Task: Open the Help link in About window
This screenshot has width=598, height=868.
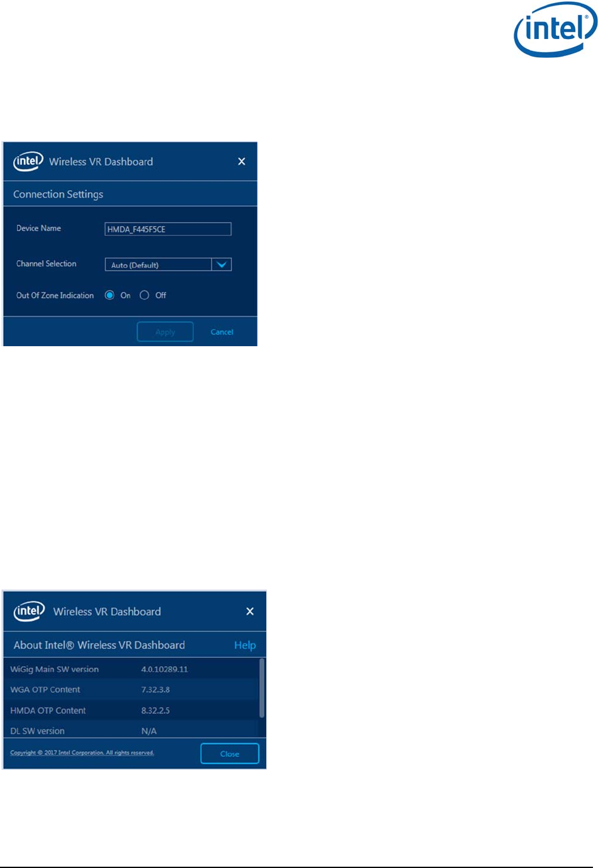Action: click(245, 645)
